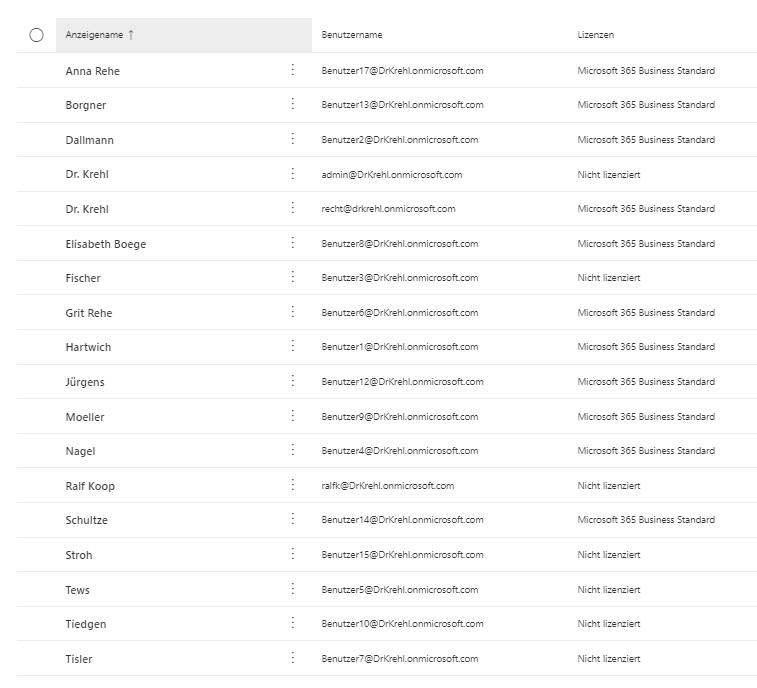Click three-dot menu beside Fischer
Screen dimensions: 757x688
pyautogui.click(x=292, y=277)
